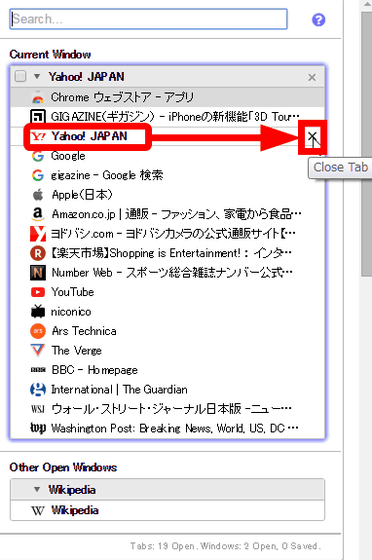Click the BBC favicon

[37, 370]
